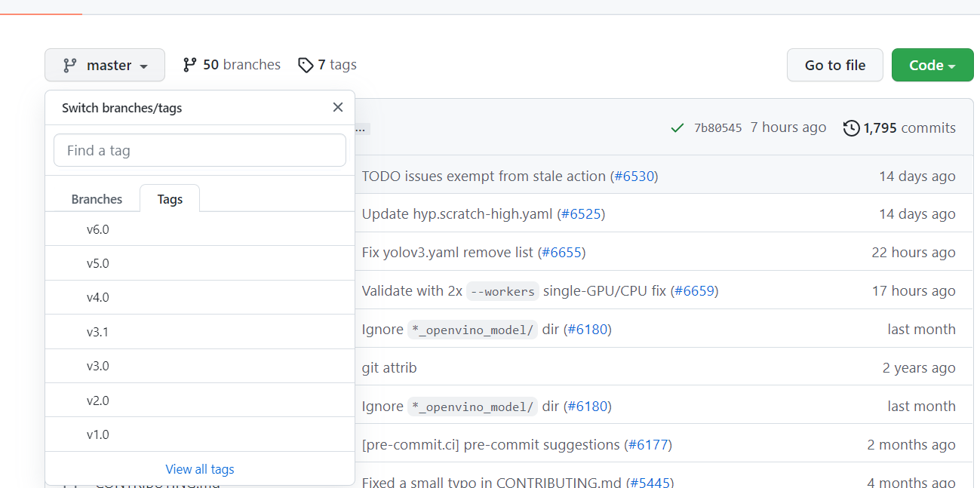Viewport: 980px width, 488px height.
Task: Open commit hash 7b80545
Action: (x=718, y=128)
